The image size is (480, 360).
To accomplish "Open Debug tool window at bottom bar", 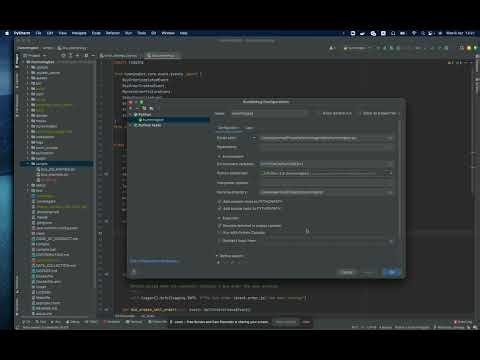I will click(x=73, y=322).
